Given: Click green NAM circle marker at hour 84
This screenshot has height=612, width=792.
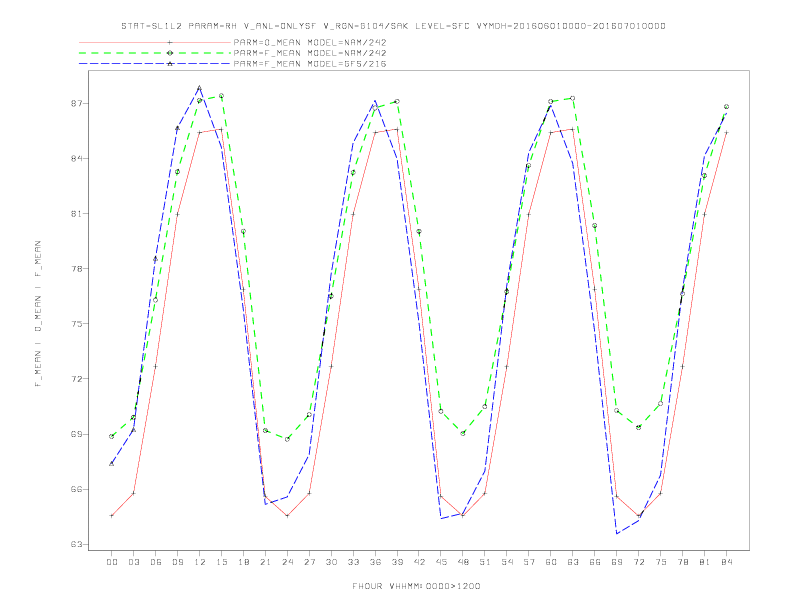Looking at the screenshot, I should coord(726,107).
